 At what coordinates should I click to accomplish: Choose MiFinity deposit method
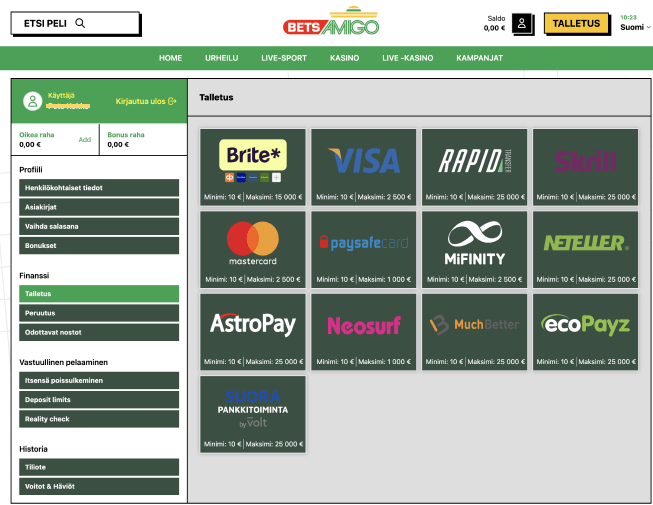point(474,249)
